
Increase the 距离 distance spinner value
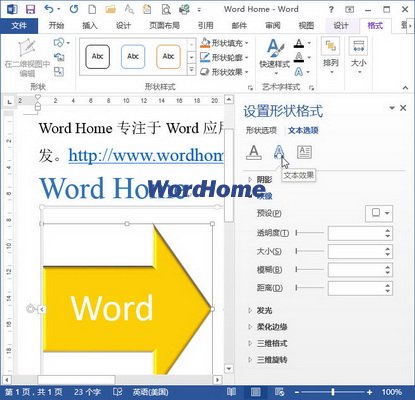click(x=388, y=285)
